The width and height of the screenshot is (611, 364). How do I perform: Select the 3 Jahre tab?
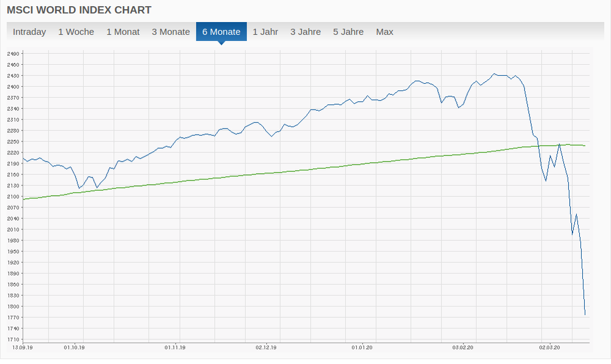point(305,32)
